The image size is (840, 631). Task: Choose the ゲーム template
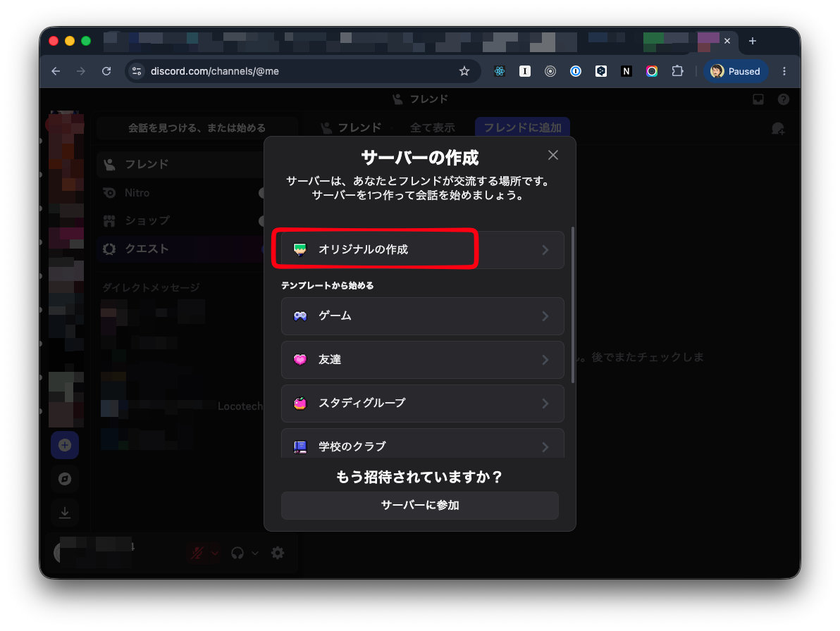422,316
